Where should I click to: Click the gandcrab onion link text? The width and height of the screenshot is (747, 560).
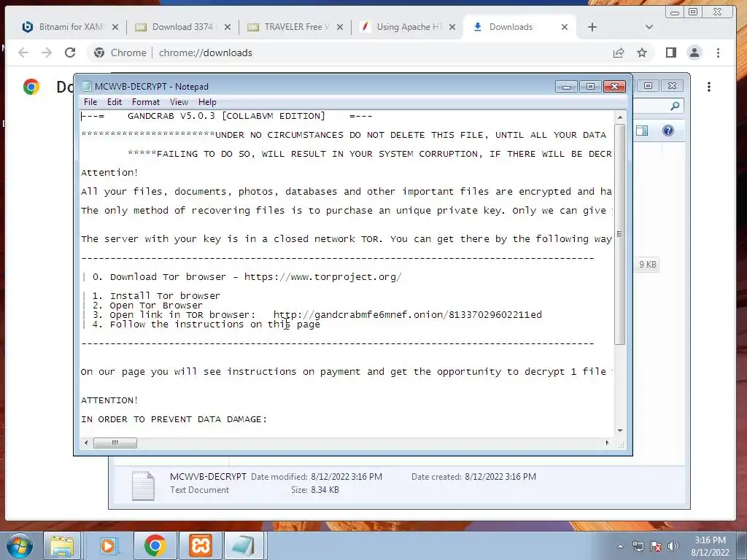point(407,315)
